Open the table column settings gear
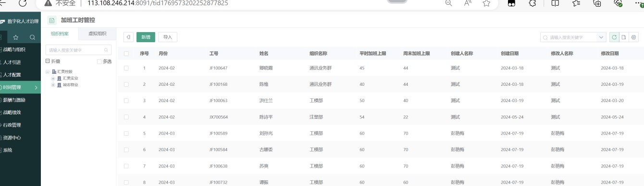This screenshot has width=644, height=186. (633, 37)
